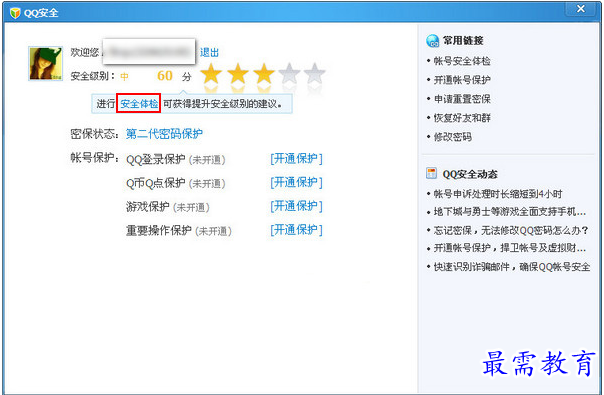Click the Q币Q点保护 label text
Viewport: 604px width, 395px height.
click(x=156, y=183)
